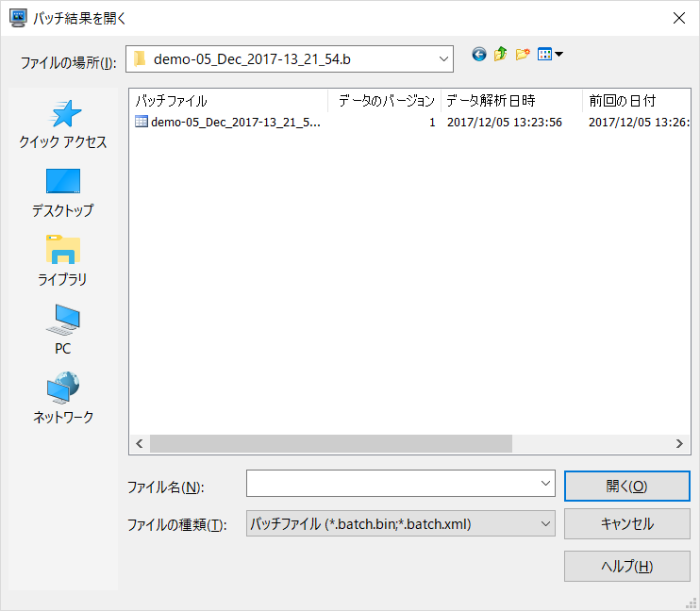The width and height of the screenshot is (700, 611).
Task: Sort by 前回の日付 column header
Action: [636, 101]
